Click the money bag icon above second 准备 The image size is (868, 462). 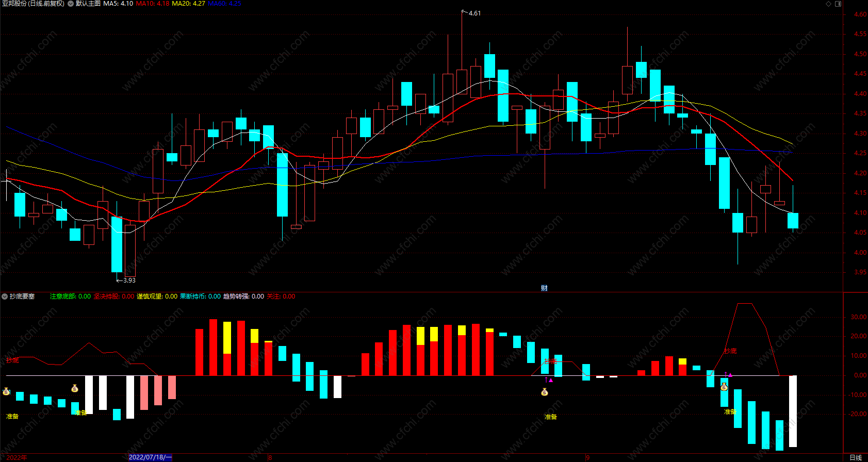click(75, 388)
